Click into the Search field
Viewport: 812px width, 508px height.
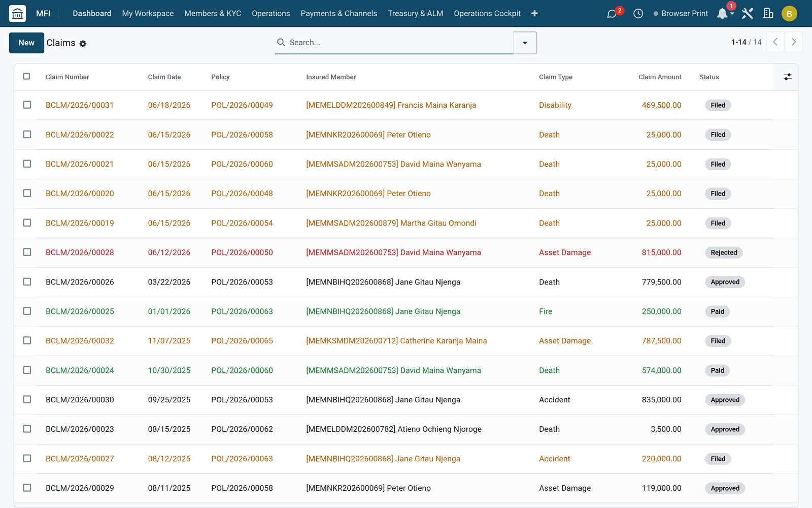click(x=394, y=43)
